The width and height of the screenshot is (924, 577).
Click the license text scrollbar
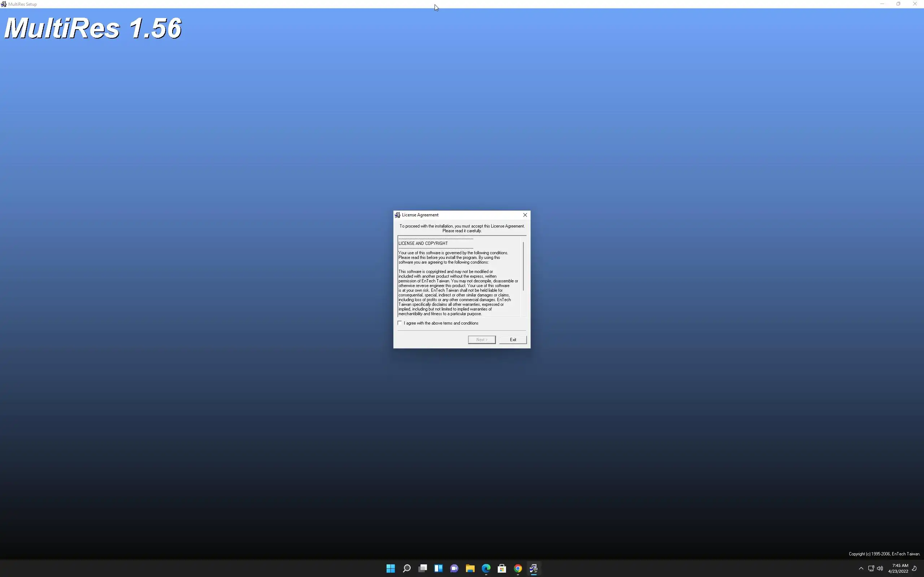pos(523,267)
